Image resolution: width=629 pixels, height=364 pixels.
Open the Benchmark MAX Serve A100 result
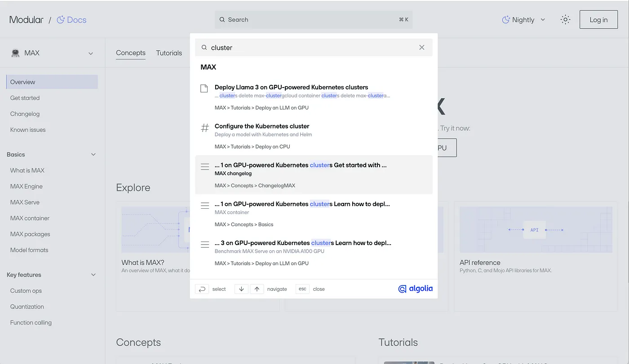coord(314,253)
